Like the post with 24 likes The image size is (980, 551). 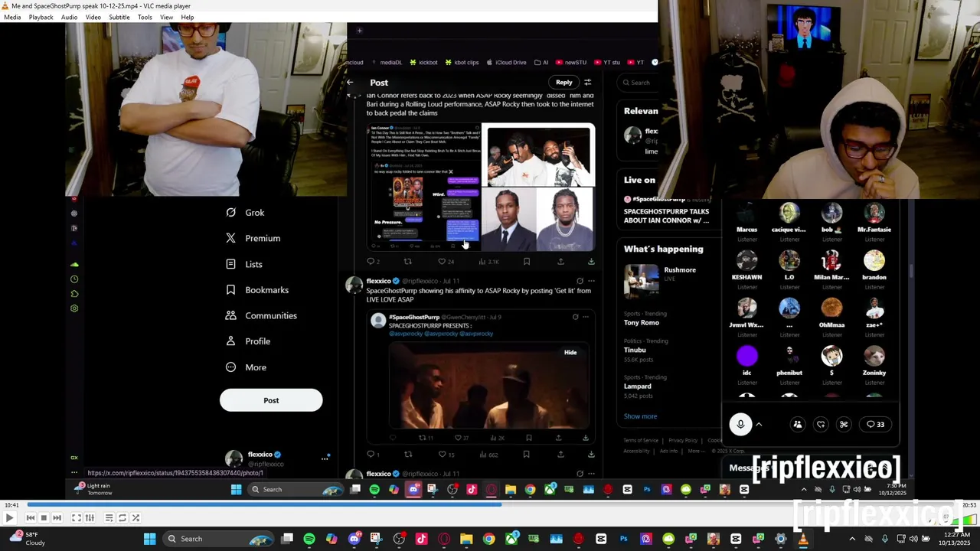[x=446, y=262]
